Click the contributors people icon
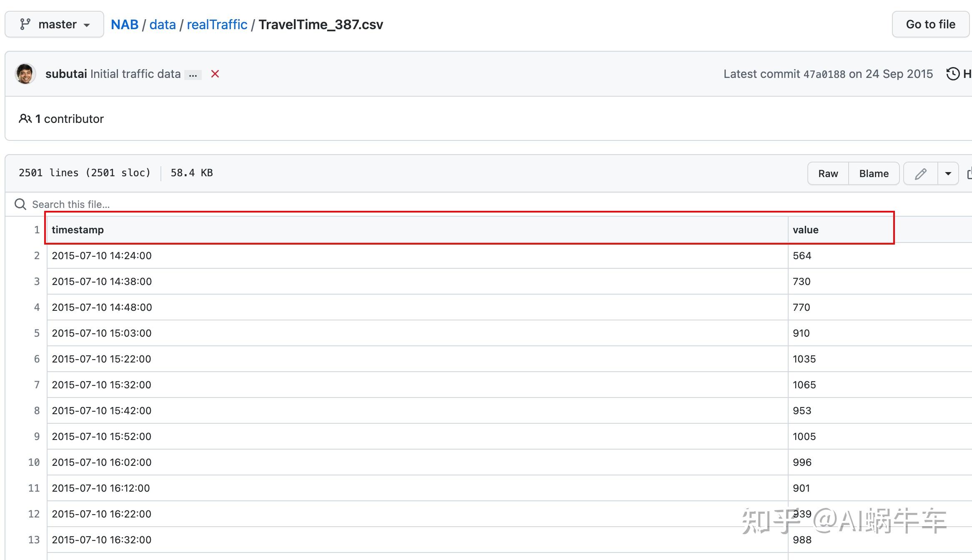Viewport: 972px width, 560px height. [x=25, y=119]
